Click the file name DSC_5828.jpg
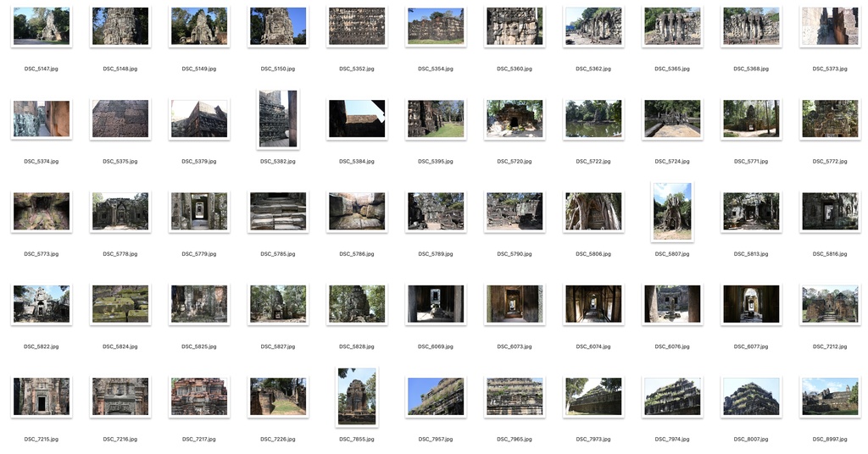 pos(357,346)
